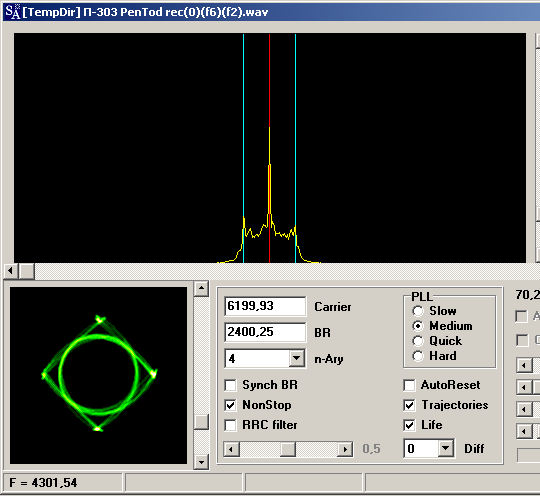Click the RRC filter slider thumb
Viewport: 540px width, 496px height.
[x=288, y=449]
